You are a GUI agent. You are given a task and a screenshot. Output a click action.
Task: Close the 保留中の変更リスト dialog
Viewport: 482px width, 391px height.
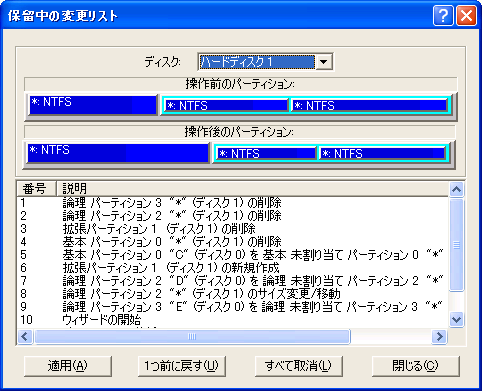click(x=466, y=15)
